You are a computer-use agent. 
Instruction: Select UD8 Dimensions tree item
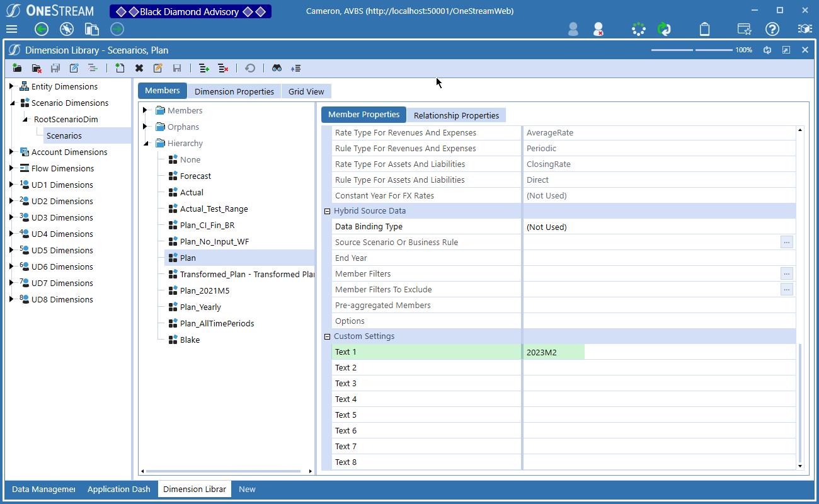tap(62, 299)
